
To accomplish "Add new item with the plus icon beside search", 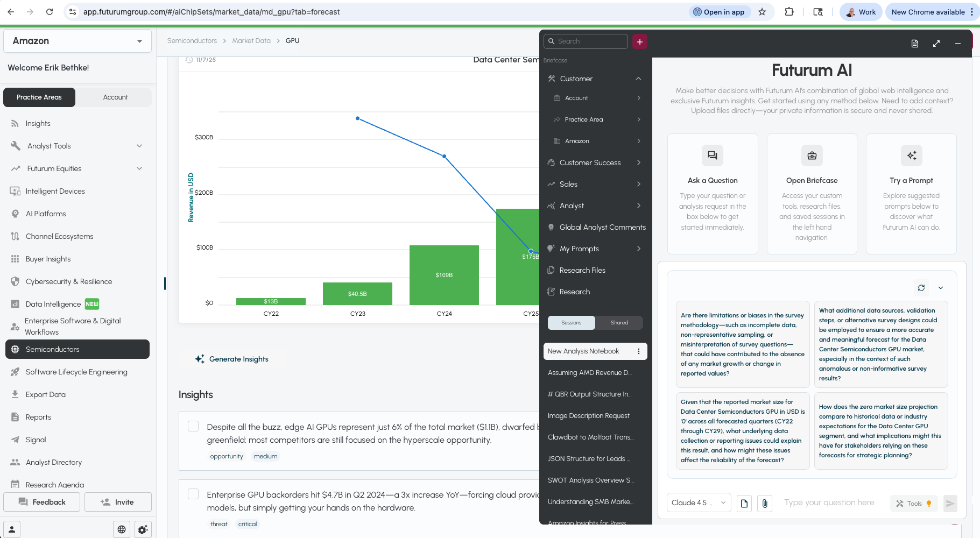I will pos(639,41).
